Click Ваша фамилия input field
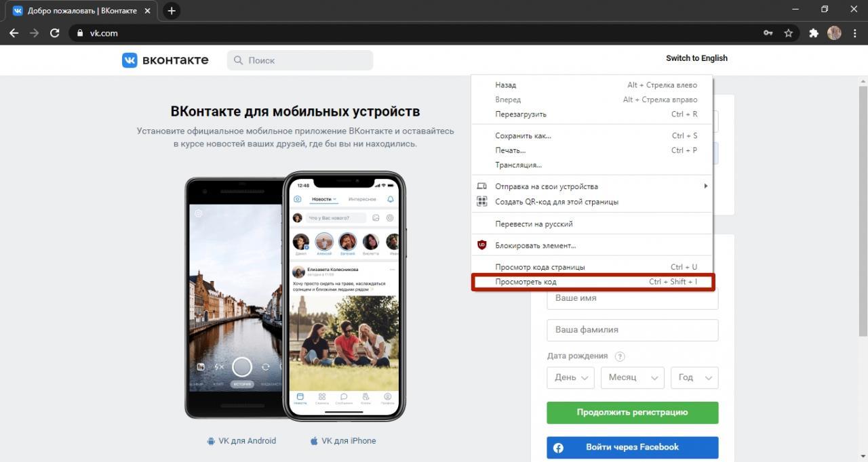868x462 pixels. point(632,330)
